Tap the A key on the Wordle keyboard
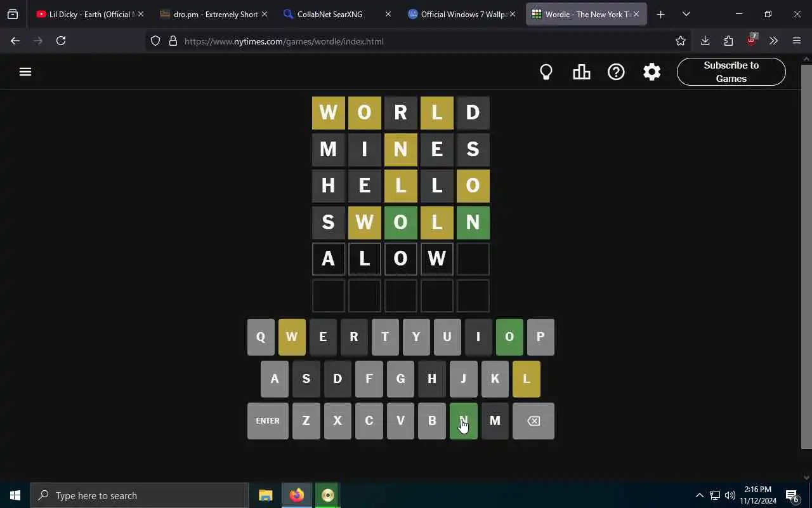This screenshot has width=812, height=508. click(275, 379)
